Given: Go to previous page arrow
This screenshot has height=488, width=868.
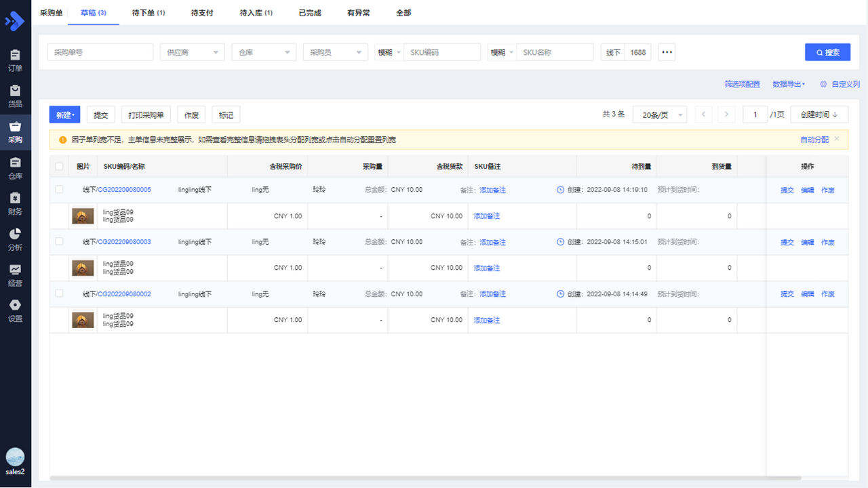Looking at the screenshot, I should [x=704, y=115].
